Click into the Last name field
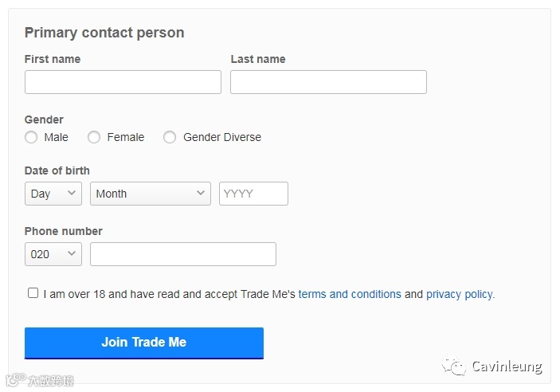 point(328,82)
